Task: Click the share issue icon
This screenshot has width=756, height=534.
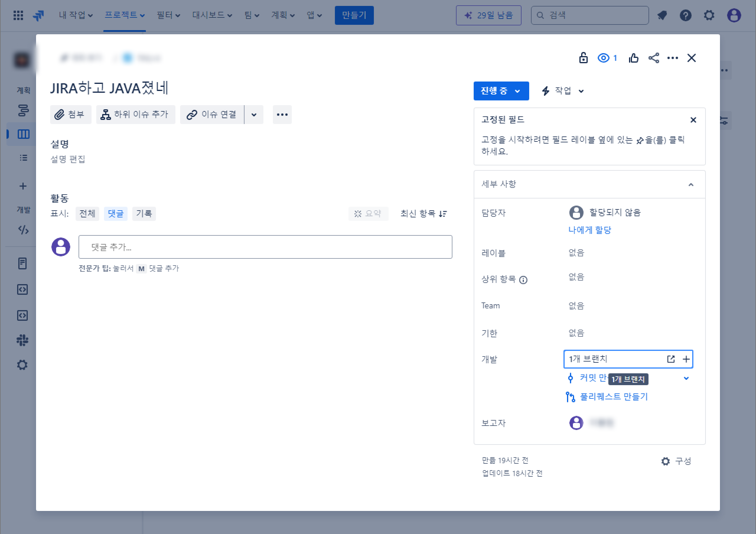Action: click(654, 58)
